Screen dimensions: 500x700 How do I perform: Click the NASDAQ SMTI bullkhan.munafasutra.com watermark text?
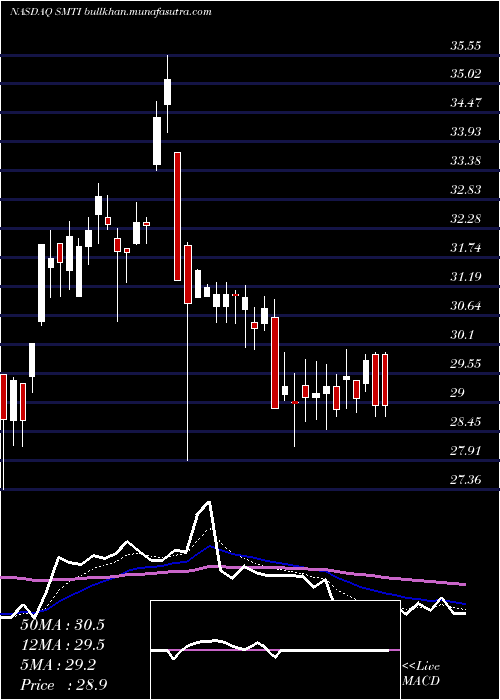pyautogui.click(x=111, y=12)
